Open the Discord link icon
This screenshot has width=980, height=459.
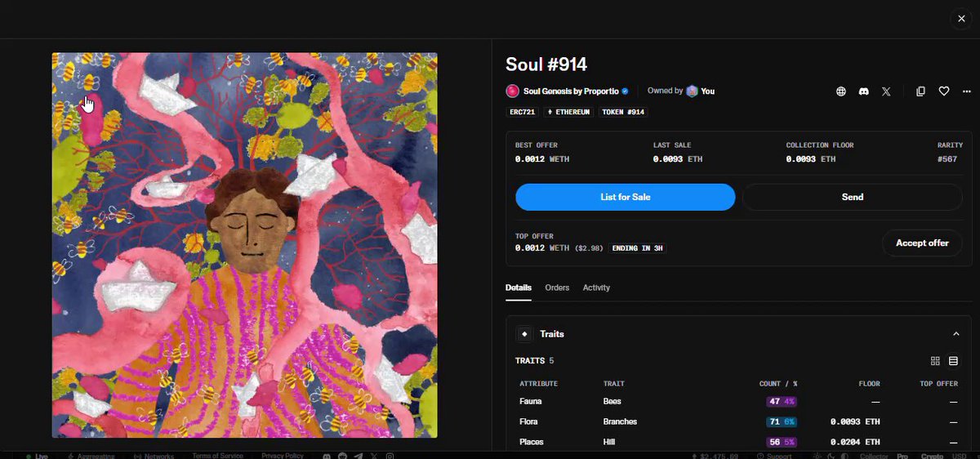pos(863,91)
